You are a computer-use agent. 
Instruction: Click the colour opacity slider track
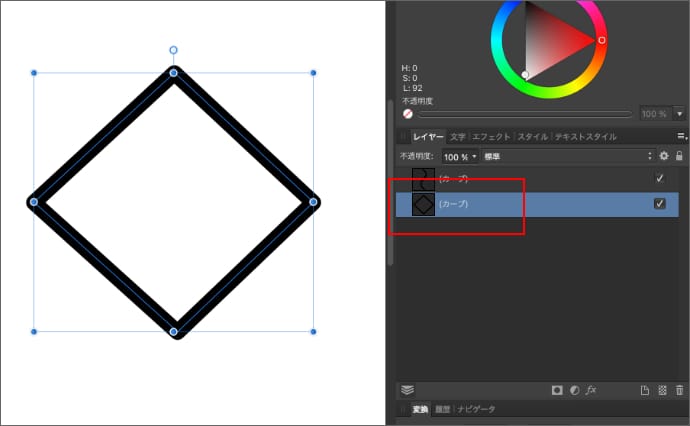tap(525, 114)
